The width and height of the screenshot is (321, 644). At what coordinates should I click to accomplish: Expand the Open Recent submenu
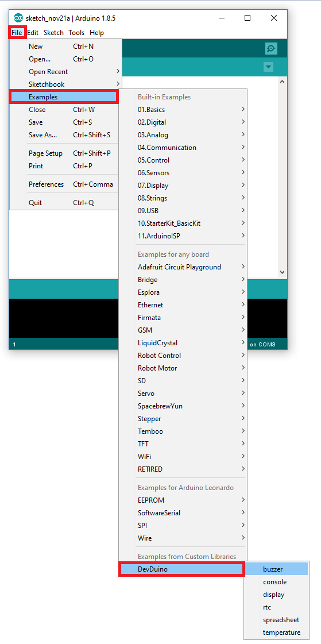coord(65,71)
